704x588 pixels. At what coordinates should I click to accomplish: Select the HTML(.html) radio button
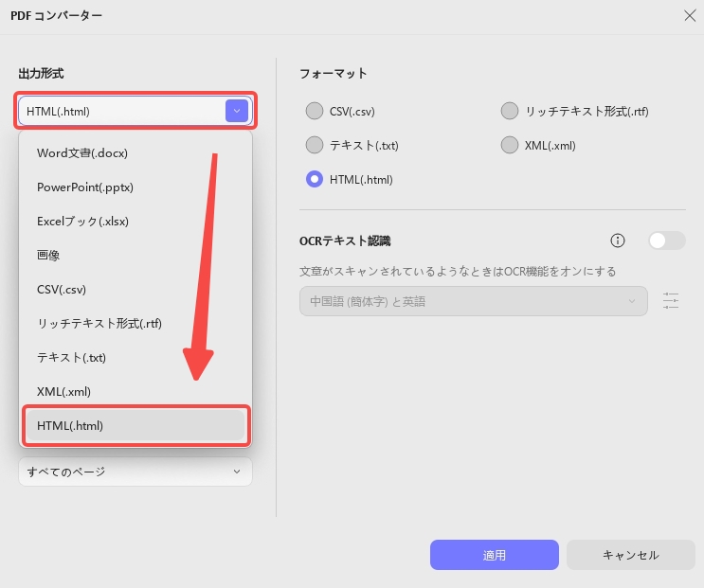point(315,179)
